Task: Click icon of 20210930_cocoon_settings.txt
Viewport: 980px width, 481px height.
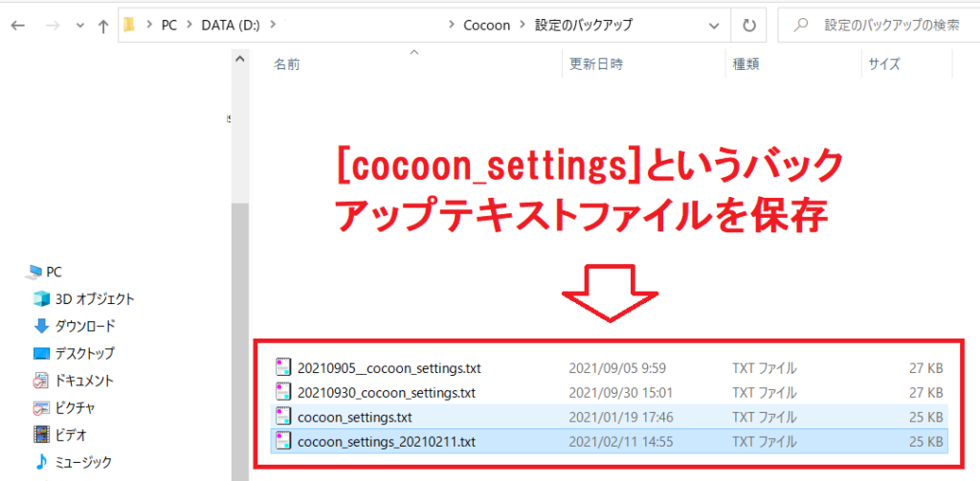Action: [x=283, y=392]
